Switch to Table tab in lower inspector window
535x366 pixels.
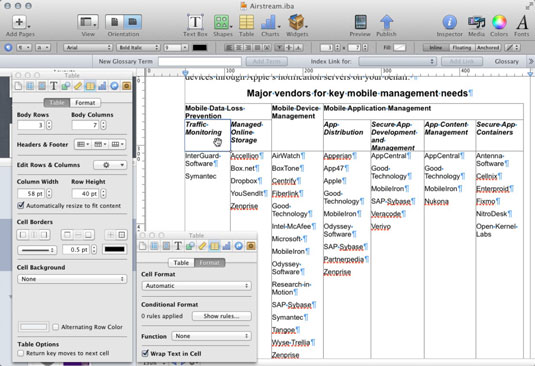point(181,263)
